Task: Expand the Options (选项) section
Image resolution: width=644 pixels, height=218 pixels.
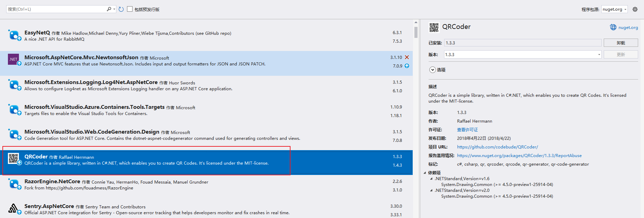Action: 433,70
